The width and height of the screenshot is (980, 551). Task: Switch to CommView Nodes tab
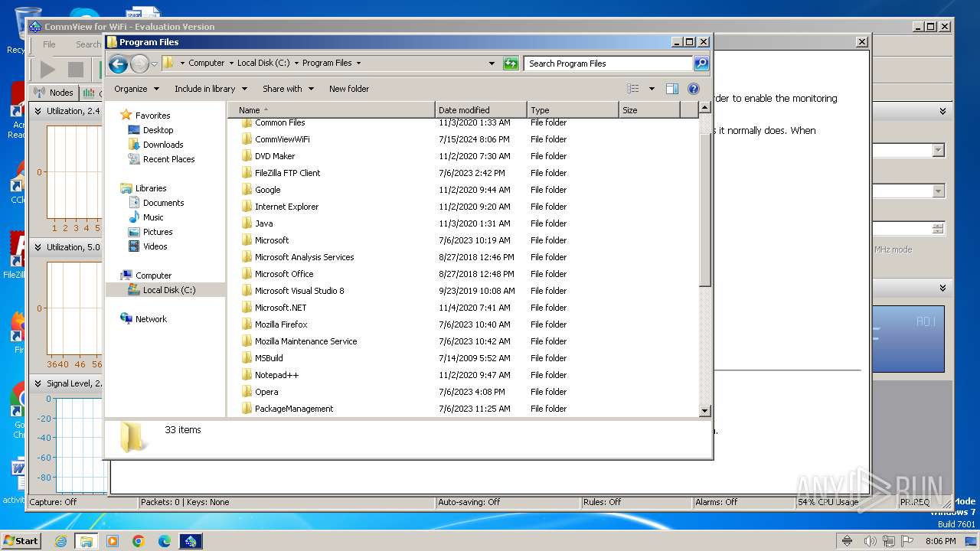click(x=54, y=93)
